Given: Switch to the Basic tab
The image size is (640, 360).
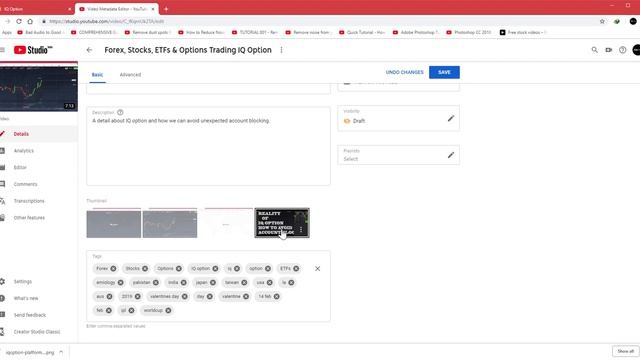Looking at the screenshot, I should tap(97, 75).
